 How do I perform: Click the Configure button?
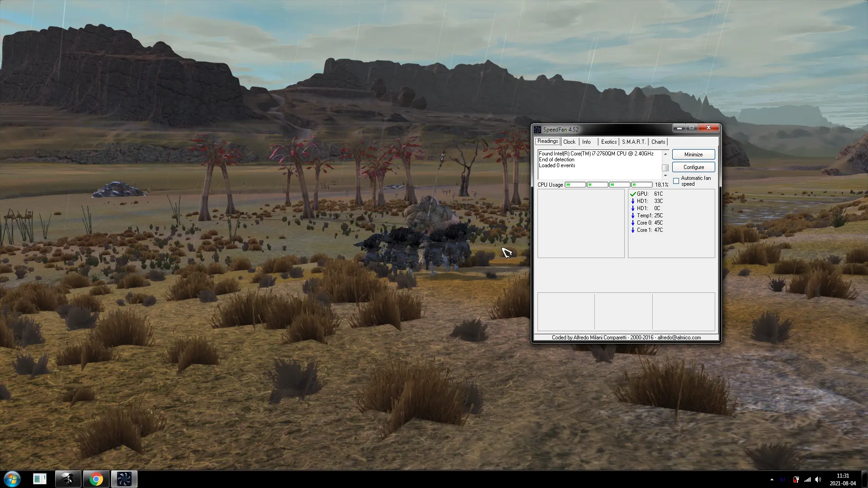tap(693, 167)
